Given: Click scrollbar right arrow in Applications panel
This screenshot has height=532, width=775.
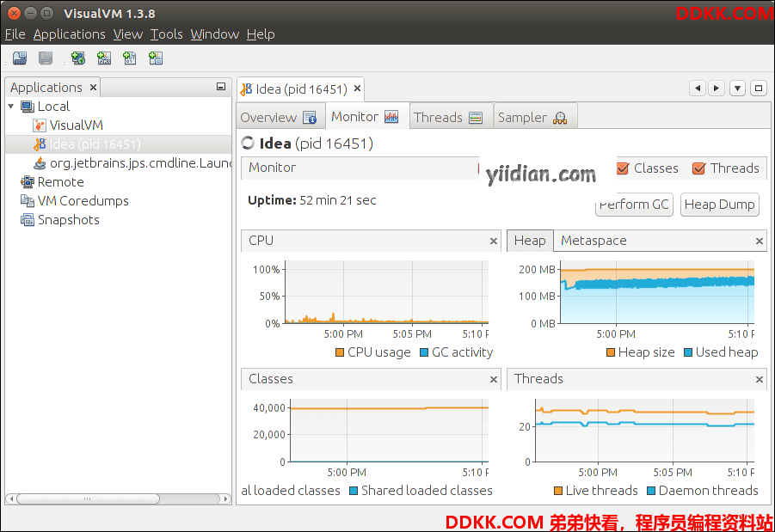Looking at the screenshot, I should [x=225, y=498].
